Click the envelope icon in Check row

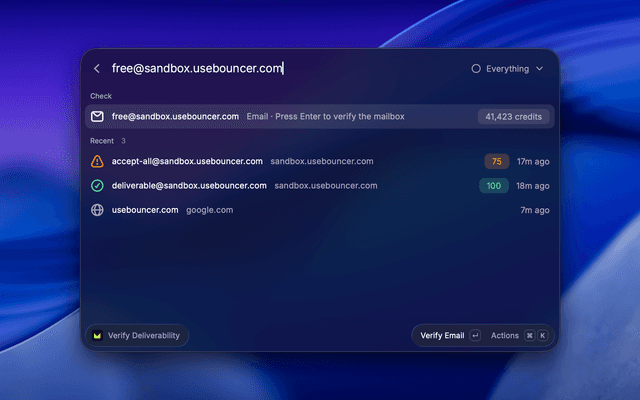[x=97, y=116]
